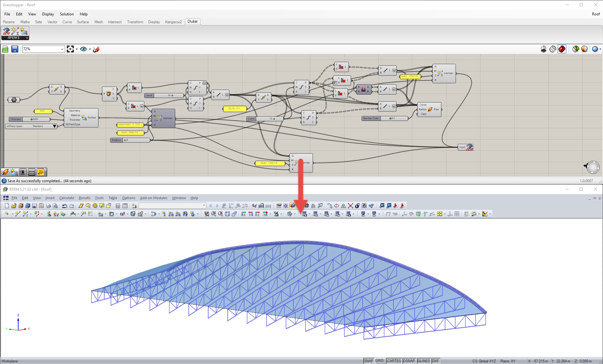Open a saved definition with the green folder icon
This screenshot has width=603, height=364.
click(5, 49)
